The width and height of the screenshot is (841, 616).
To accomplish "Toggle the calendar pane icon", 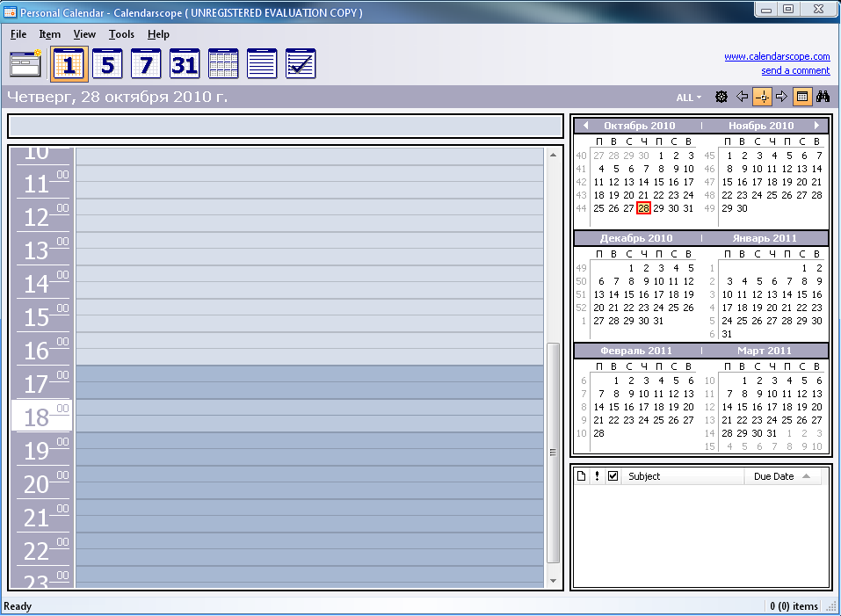I will tap(802, 97).
